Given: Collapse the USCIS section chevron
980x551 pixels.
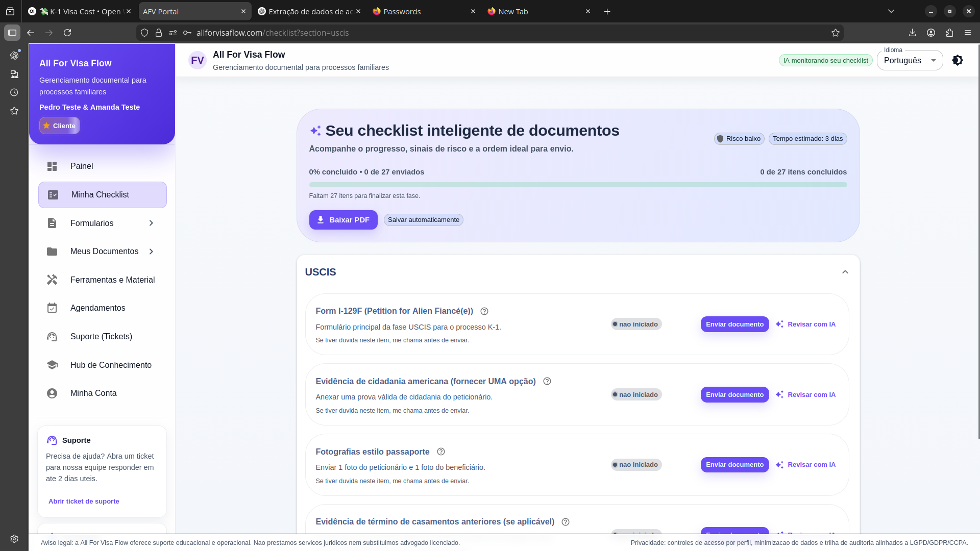Looking at the screenshot, I should (x=845, y=272).
